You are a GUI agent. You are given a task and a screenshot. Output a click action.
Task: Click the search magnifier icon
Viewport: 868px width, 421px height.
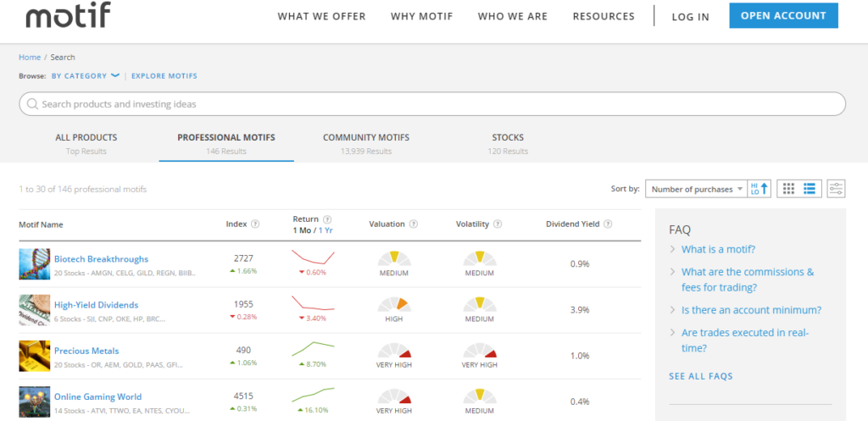pos(32,104)
